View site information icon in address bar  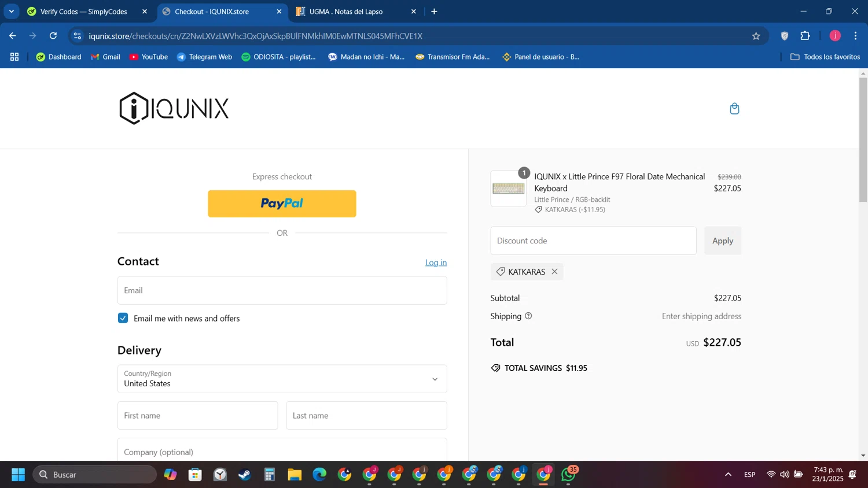tap(78, 36)
